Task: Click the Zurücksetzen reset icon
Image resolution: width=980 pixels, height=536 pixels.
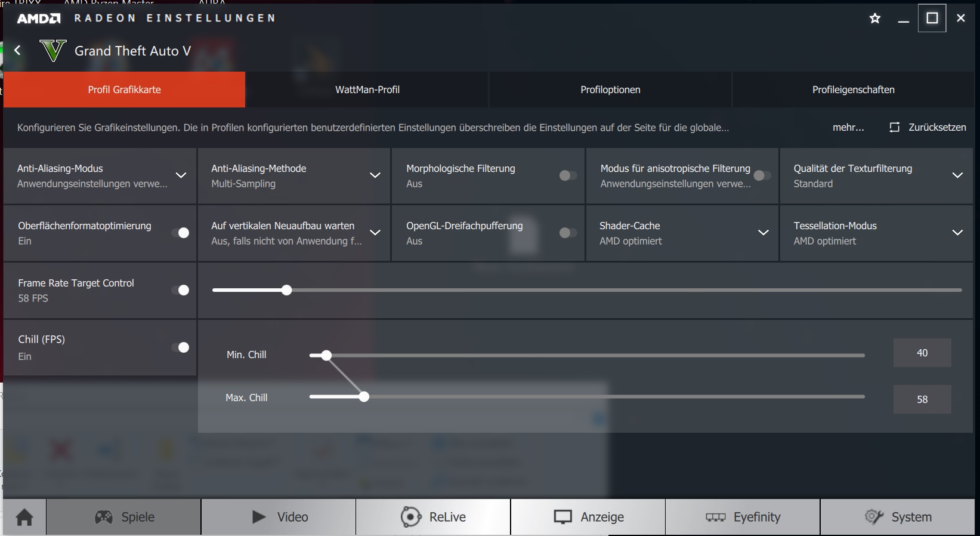Action: pos(894,127)
